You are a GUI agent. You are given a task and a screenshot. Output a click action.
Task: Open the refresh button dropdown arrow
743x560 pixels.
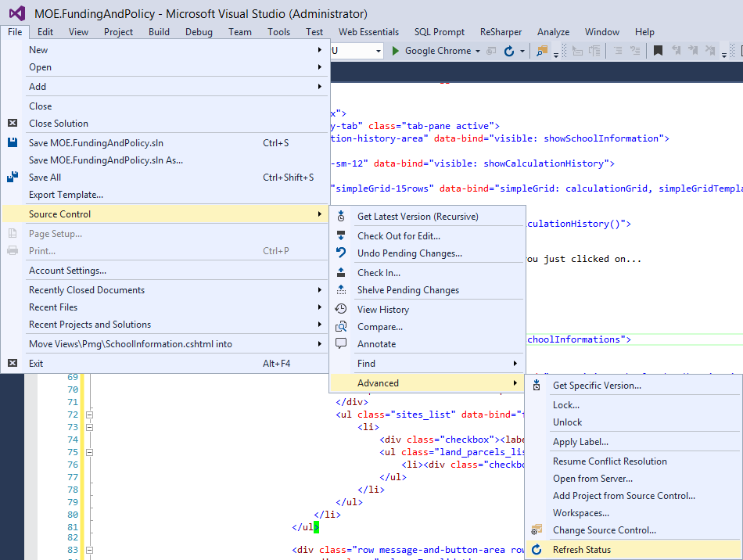tap(522, 51)
